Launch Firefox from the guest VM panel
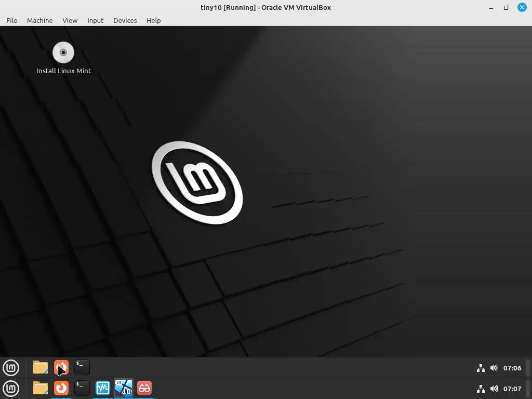The image size is (532, 399). point(61,367)
